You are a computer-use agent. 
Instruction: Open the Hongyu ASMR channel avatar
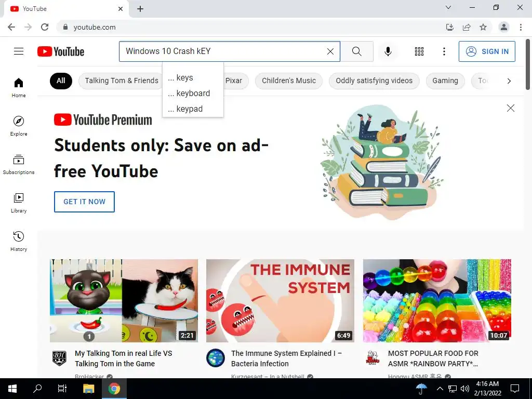pyautogui.click(x=373, y=358)
